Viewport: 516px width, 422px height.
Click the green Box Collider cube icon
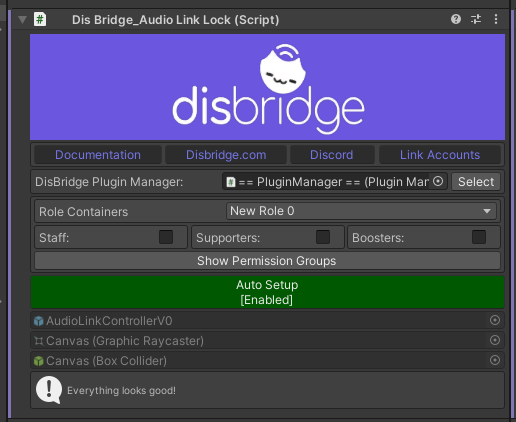click(x=39, y=361)
